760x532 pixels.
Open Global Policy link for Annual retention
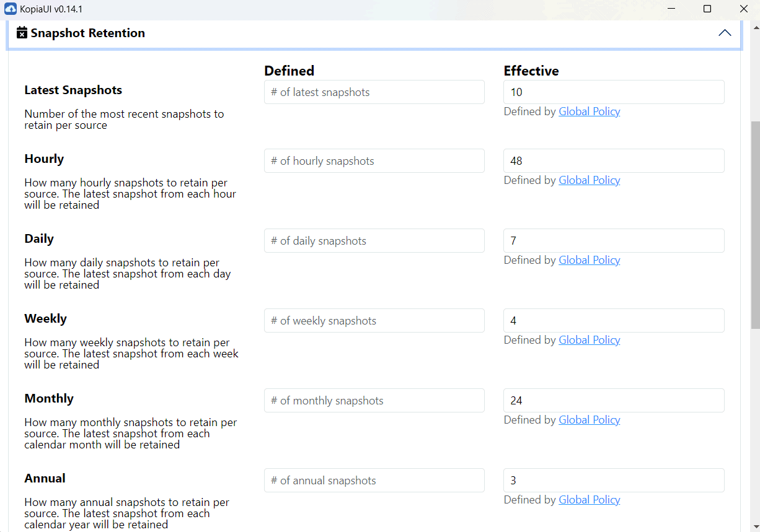(589, 500)
